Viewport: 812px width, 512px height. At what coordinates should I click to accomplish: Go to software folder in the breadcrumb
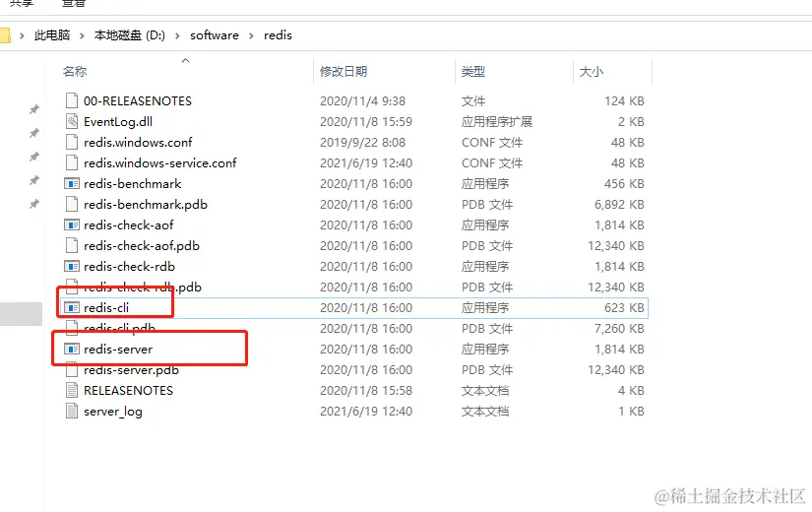[215, 35]
